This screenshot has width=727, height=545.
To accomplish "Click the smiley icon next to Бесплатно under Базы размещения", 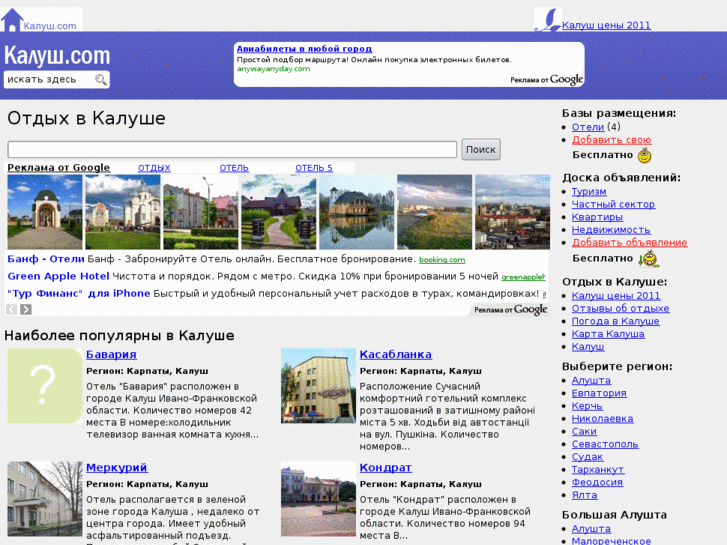I will click(645, 156).
